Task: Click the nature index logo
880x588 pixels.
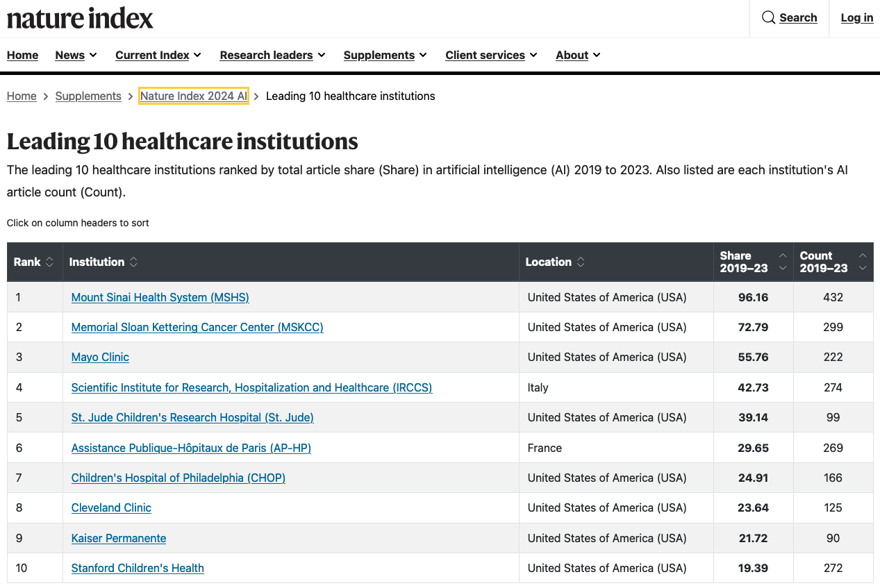Action: pyautogui.click(x=79, y=18)
